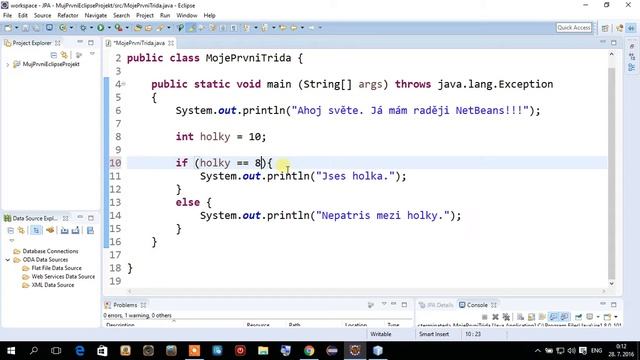Open the Project menu
Viewport: 640px width, 360px height.
[x=145, y=16]
